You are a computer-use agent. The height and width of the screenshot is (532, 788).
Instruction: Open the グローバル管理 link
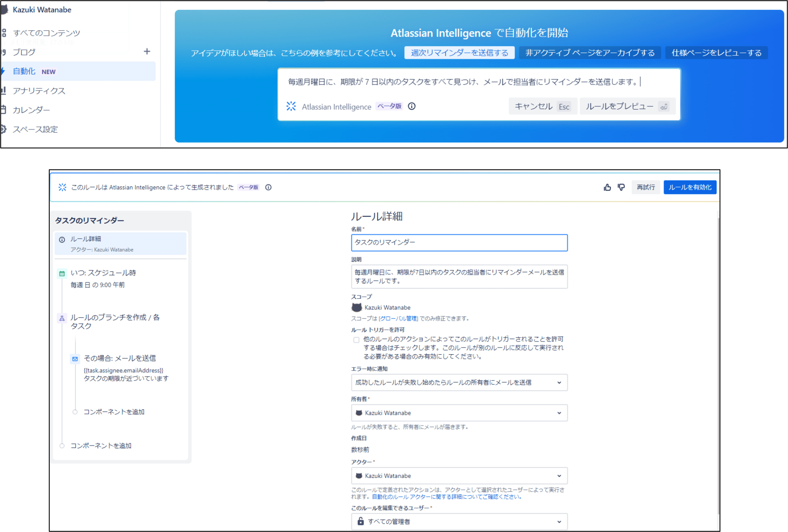398,319
